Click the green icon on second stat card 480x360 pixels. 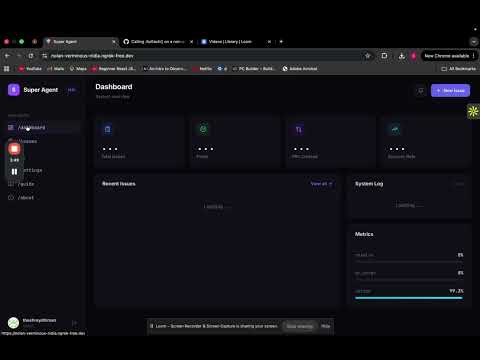tap(203, 129)
